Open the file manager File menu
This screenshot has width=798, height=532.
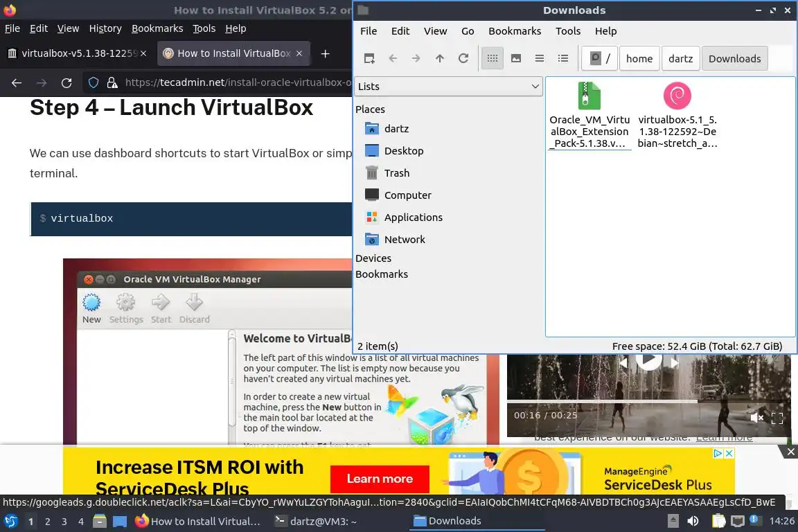click(x=369, y=31)
